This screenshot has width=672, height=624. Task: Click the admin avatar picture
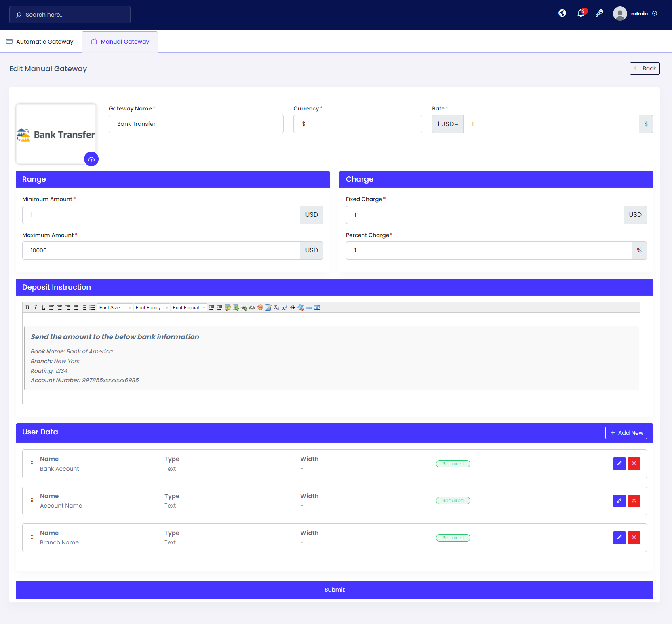coord(620,13)
